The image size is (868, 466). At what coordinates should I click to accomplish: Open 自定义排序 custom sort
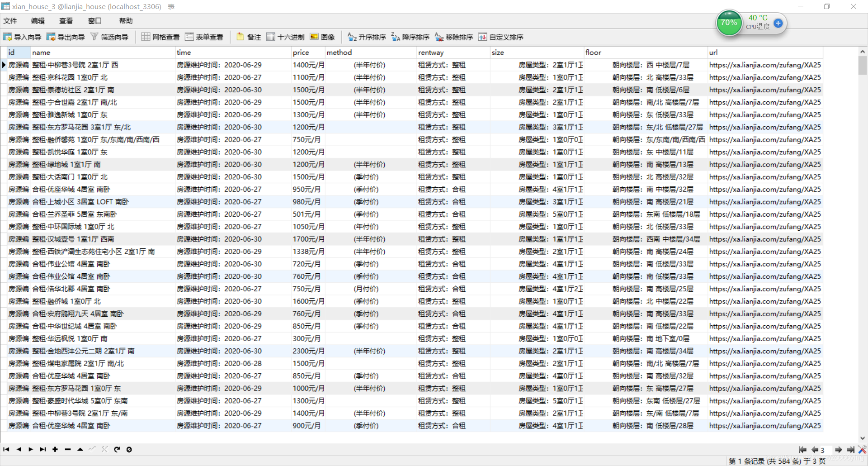click(x=501, y=37)
